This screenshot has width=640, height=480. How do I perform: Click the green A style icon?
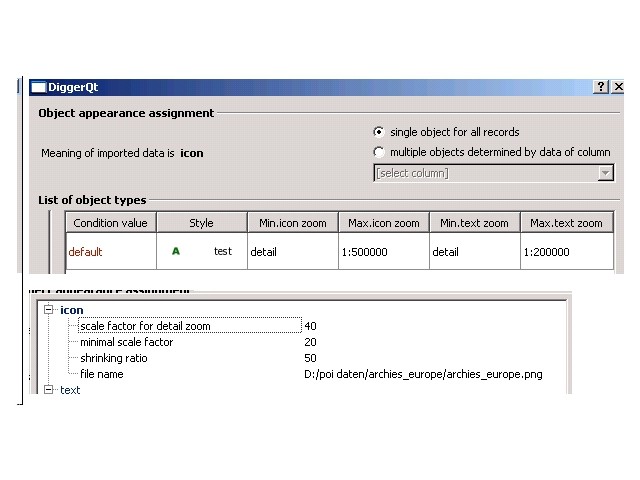click(176, 252)
